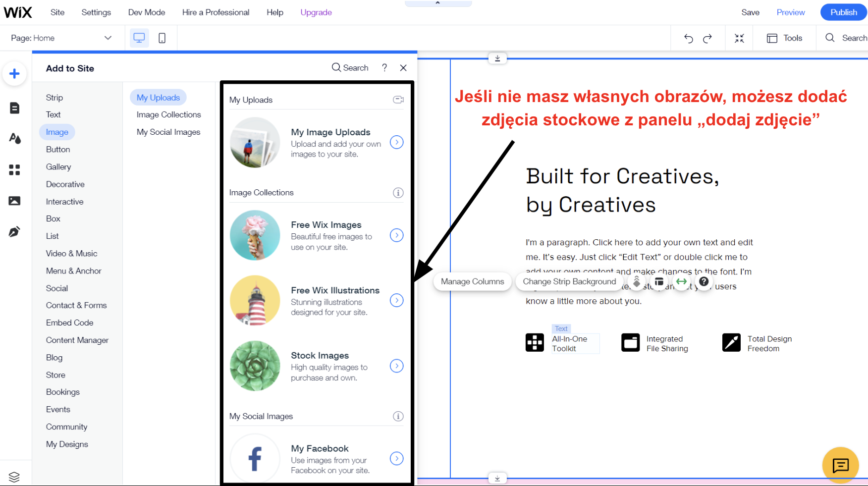Click the Wix logo

(18, 12)
